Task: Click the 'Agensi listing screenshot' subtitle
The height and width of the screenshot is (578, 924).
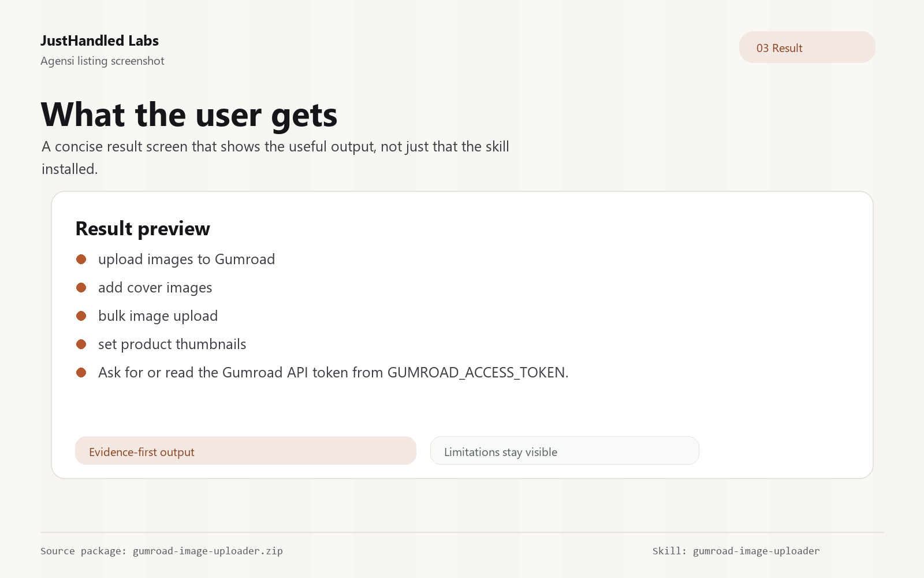Action: (x=102, y=61)
